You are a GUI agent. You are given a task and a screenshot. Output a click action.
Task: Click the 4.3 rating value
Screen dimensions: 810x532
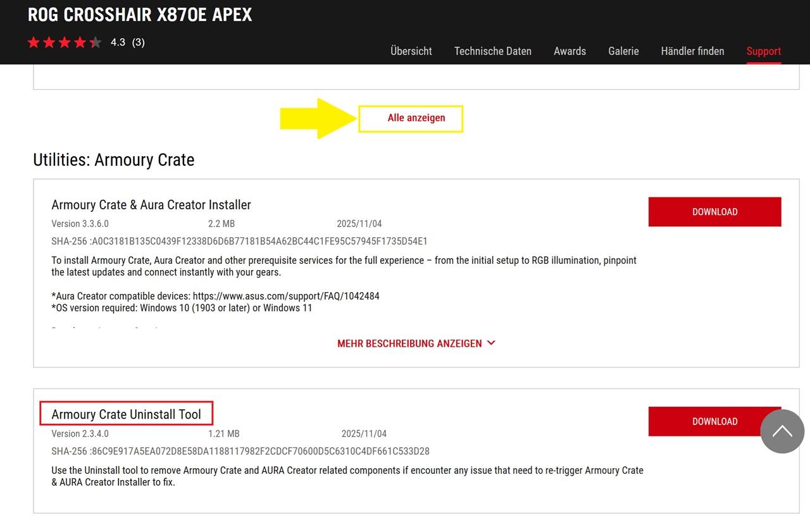click(118, 42)
